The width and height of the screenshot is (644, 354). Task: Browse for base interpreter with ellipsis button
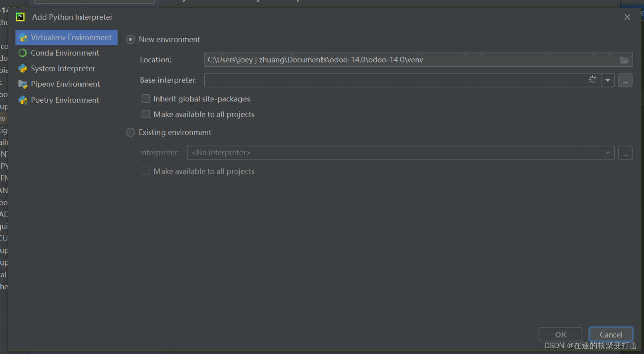625,80
